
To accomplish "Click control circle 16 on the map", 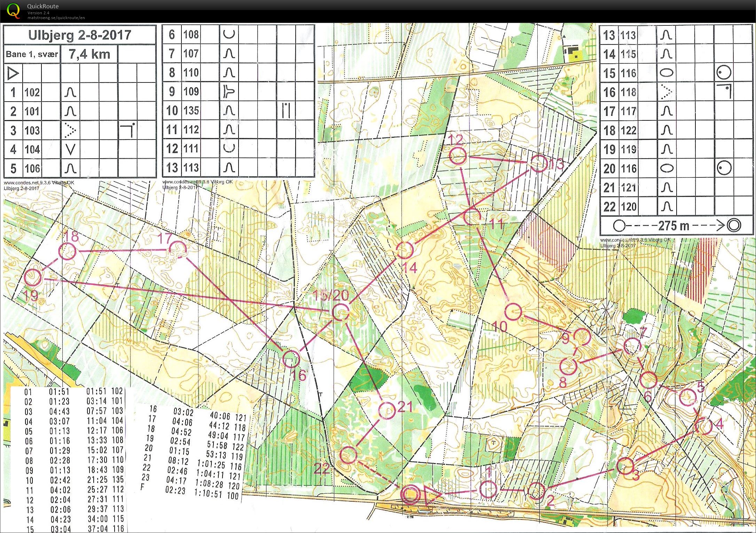I will [x=291, y=359].
